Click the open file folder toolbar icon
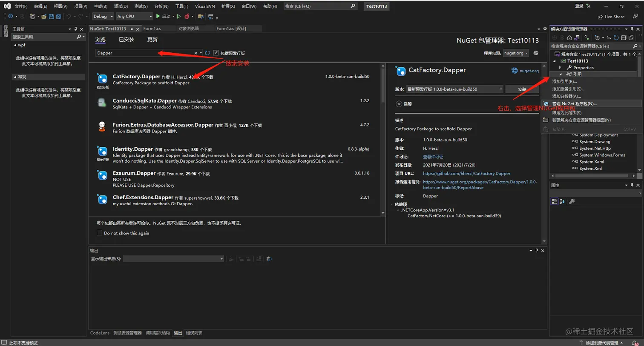 click(x=44, y=17)
